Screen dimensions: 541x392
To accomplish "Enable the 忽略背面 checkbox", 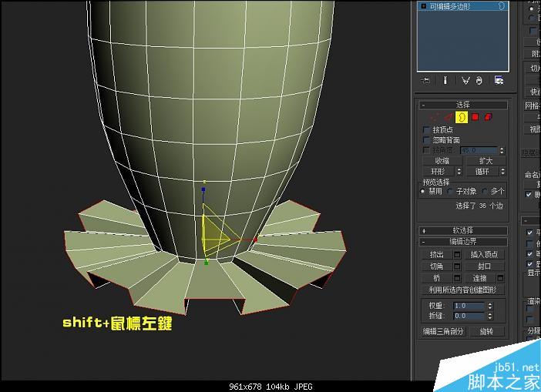I will 426,139.
